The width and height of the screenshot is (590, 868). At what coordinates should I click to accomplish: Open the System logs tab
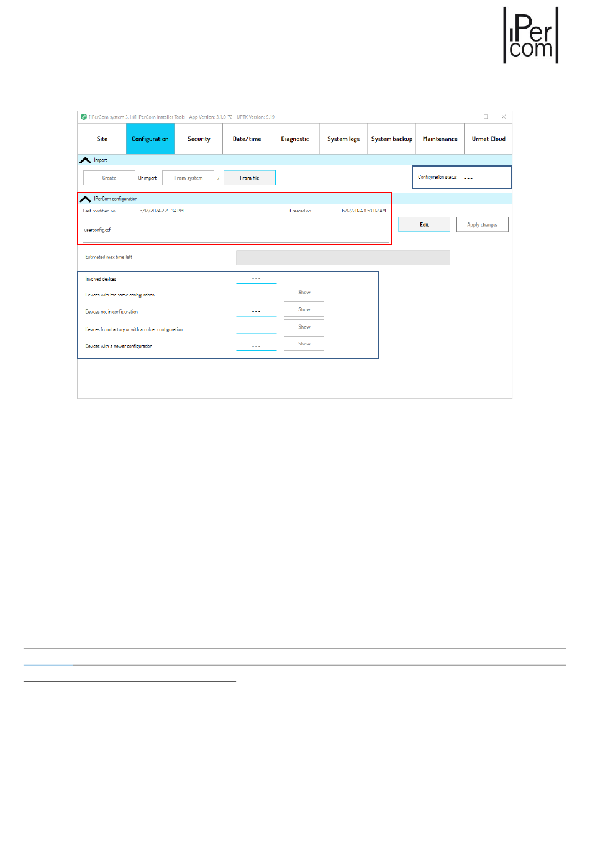(x=343, y=139)
